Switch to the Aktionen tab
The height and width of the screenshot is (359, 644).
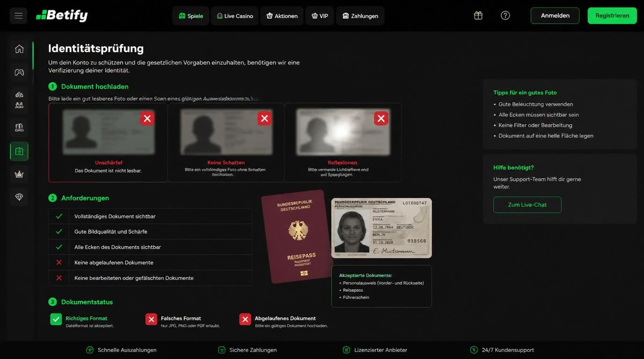[282, 16]
